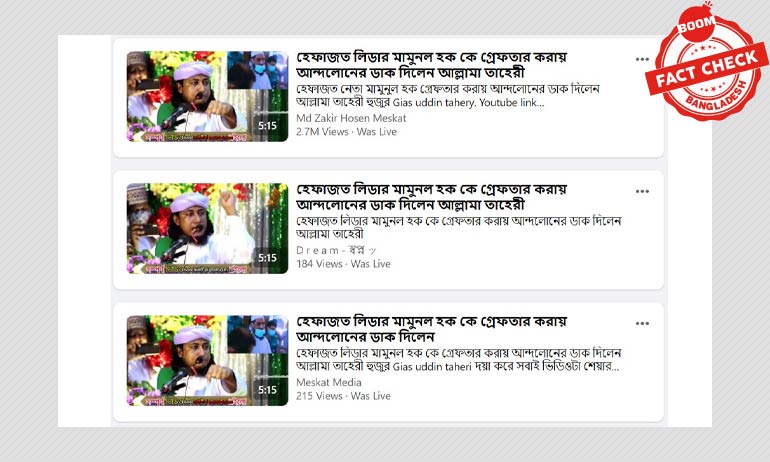Play the third video thumbnail from Meskat Media

(x=207, y=360)
